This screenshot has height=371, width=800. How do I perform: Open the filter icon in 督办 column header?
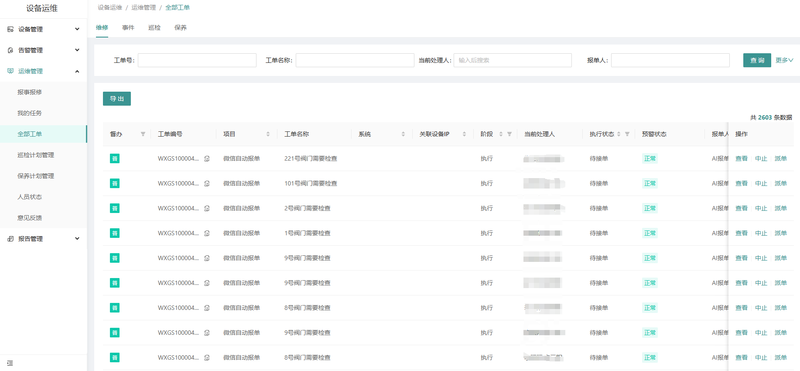143,134
